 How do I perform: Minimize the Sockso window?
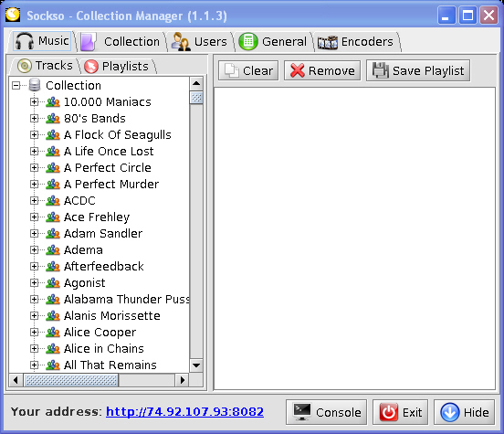click(446, 15)
